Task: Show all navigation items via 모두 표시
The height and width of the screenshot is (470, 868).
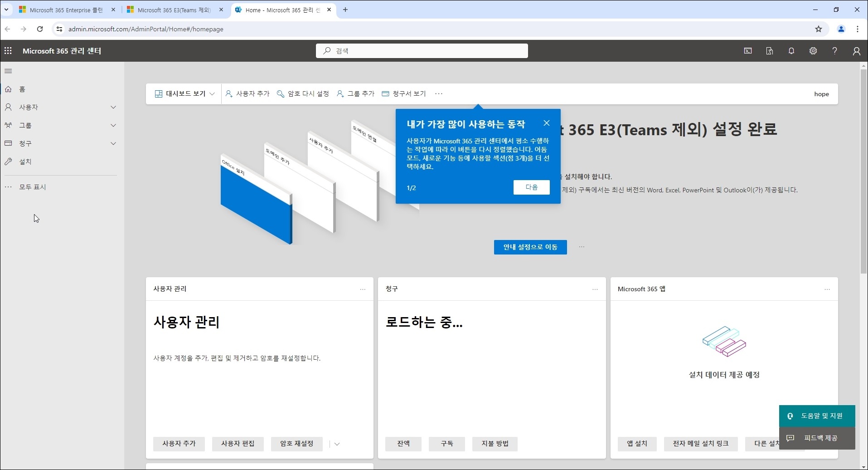Action: pyautogui.click(x=32, y=187)
